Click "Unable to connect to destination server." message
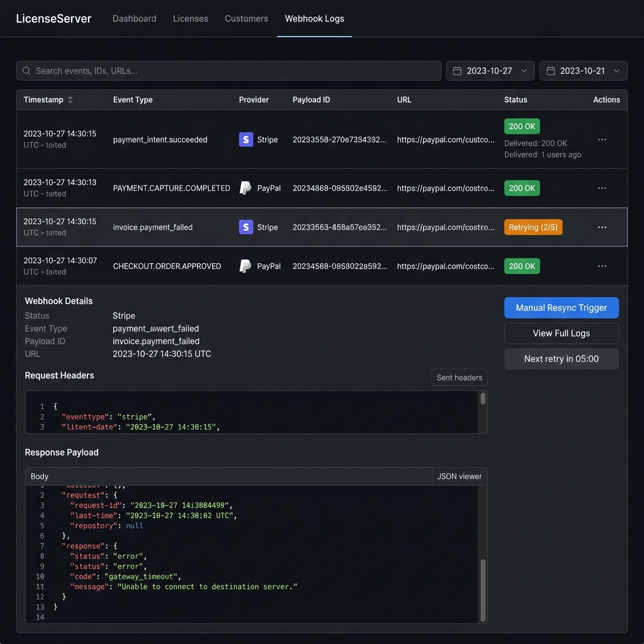This screenshot has height=644, width=644. [x=208, y=587]
